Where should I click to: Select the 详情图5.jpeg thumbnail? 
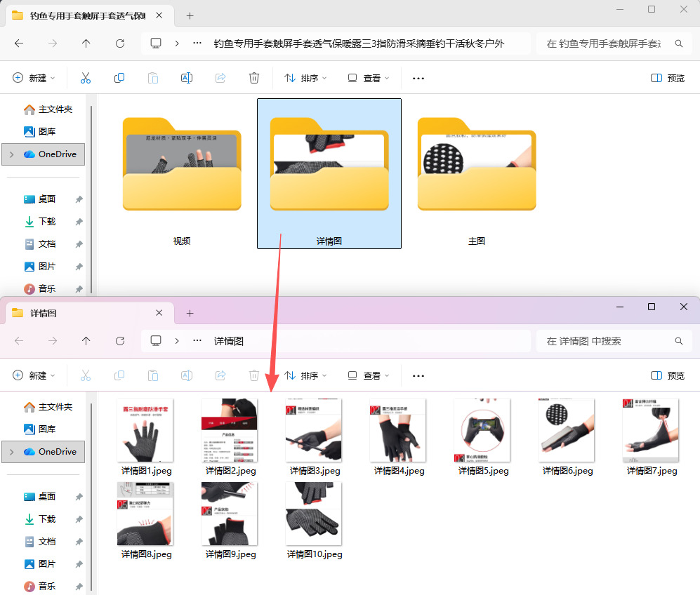pyautogui.click(x=482, y=435)
